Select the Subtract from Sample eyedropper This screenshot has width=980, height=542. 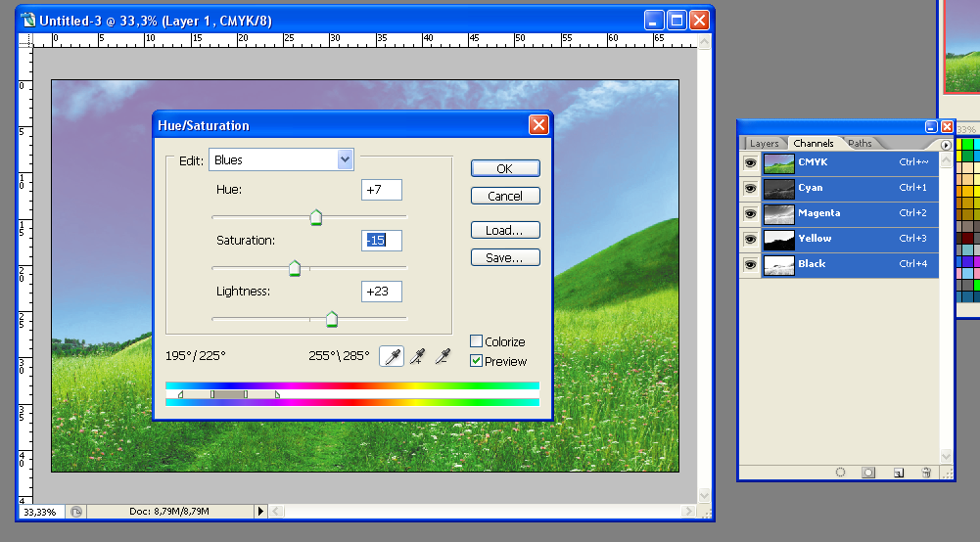[x=443, y=356]
